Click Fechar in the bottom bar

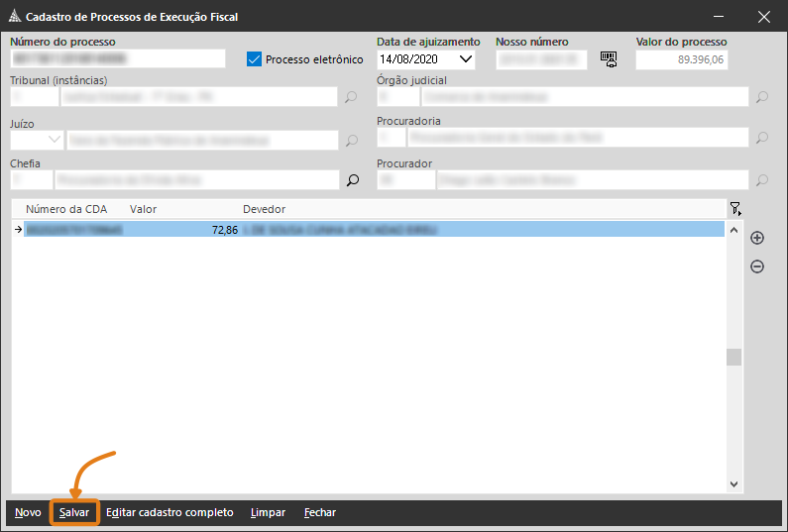(319, 512)
